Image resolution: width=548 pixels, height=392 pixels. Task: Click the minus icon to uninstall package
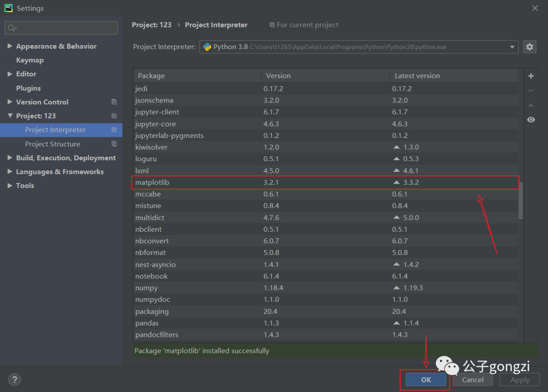[531, 90]
